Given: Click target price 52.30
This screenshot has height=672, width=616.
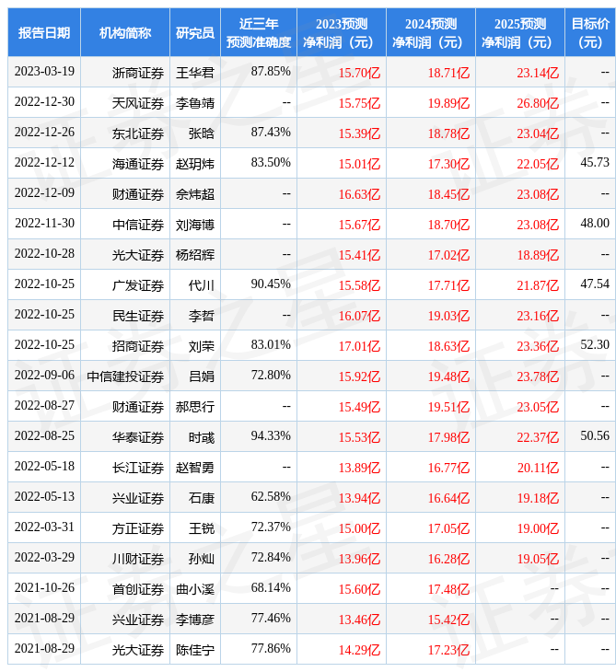Looking at the screenshot, I should point(595,345).
